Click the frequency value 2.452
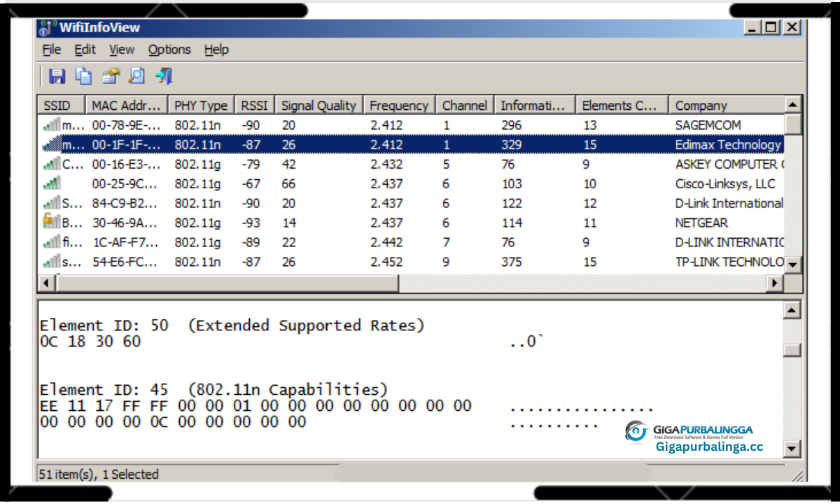Screen dimensions: 840x504 click(386, 262)
